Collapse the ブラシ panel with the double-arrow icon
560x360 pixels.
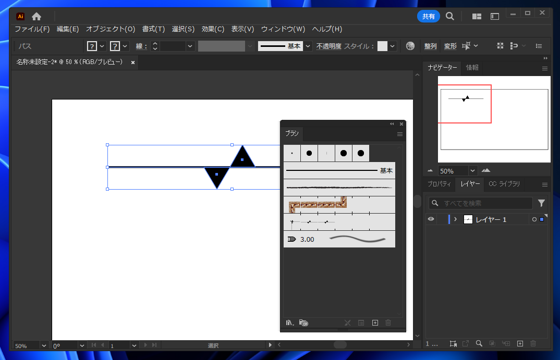click(x=392, y=124)
